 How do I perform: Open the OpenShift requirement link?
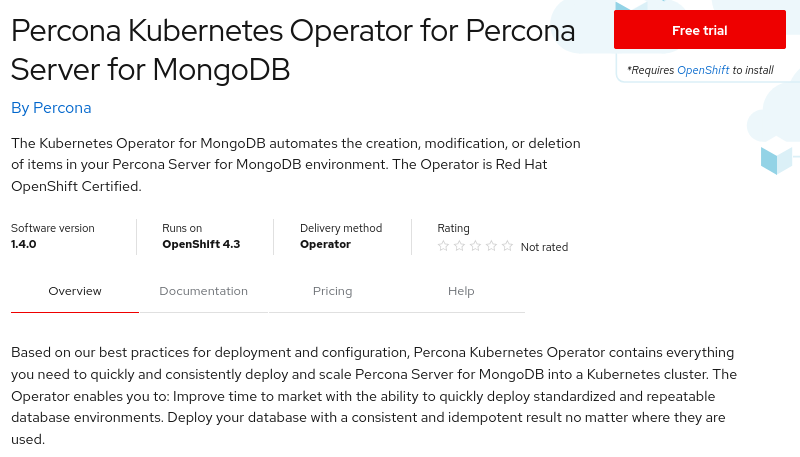703,70
